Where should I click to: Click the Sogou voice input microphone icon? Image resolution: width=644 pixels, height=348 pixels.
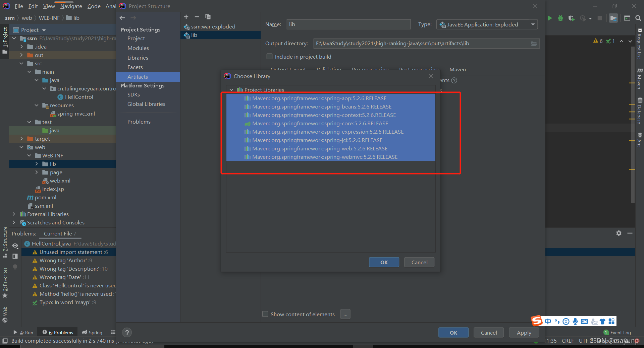coord(575,322)
